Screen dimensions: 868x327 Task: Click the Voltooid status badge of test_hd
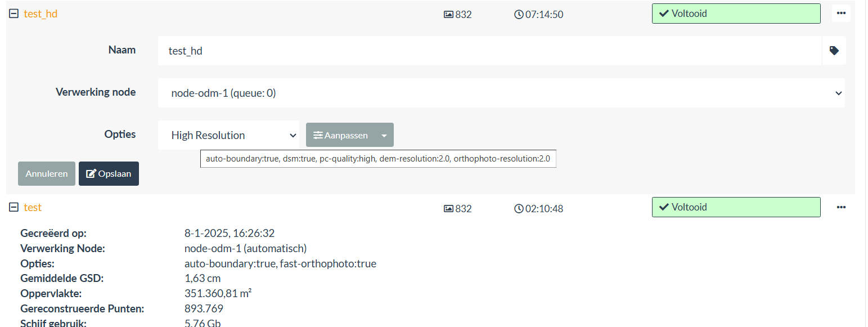pos(736,12)
